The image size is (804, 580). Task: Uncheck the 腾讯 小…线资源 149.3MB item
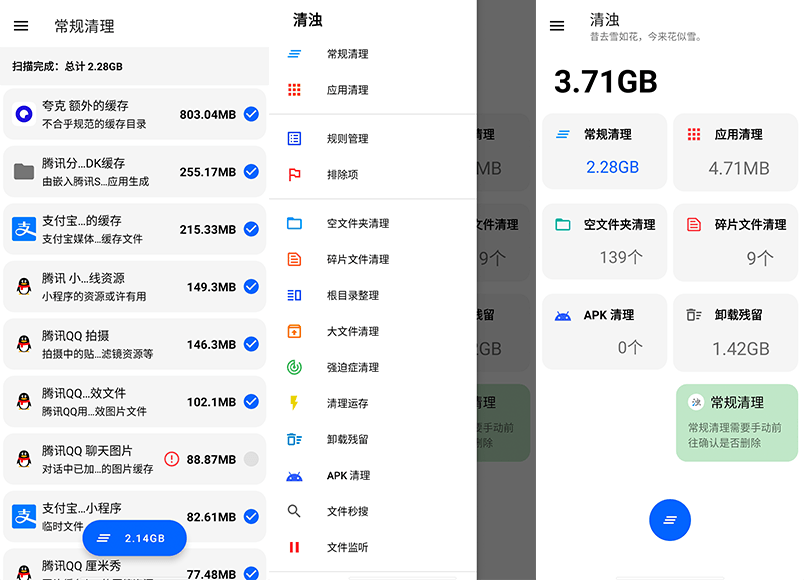(251, 286)
